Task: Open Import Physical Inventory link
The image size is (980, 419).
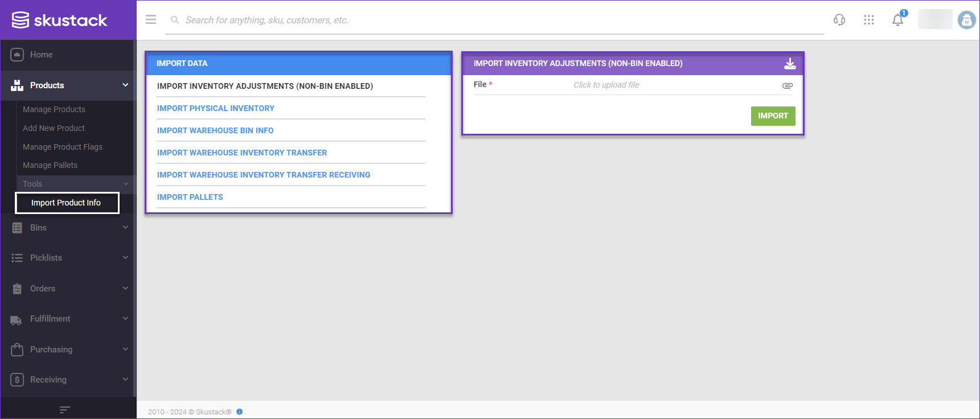Action: click(x=216, y=108)
